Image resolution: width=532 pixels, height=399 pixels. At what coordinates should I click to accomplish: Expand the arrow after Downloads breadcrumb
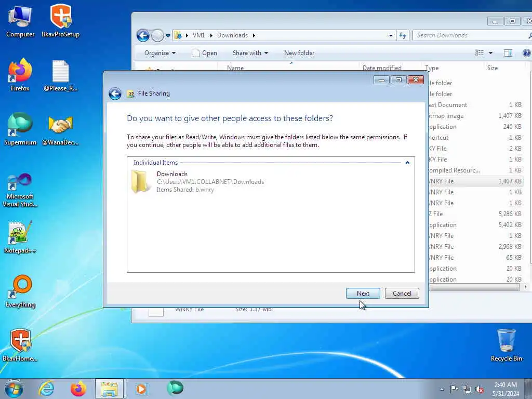[254, 35]
